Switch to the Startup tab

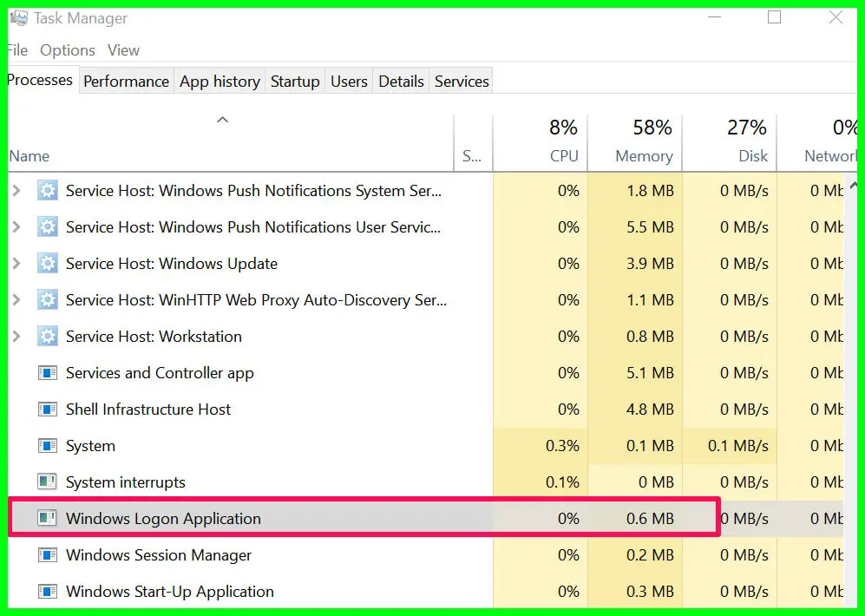(295, 81)
